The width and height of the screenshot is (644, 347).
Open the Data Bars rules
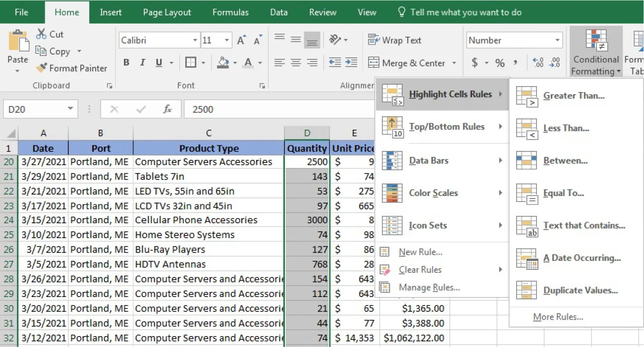point(428,160)
